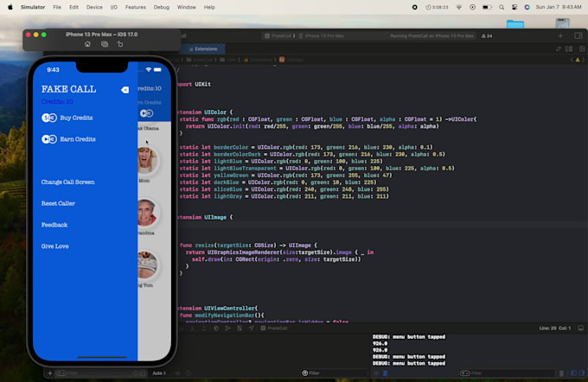The image size is (588, 382).
Task: Open the Features menu
Action: pos(136,7)
